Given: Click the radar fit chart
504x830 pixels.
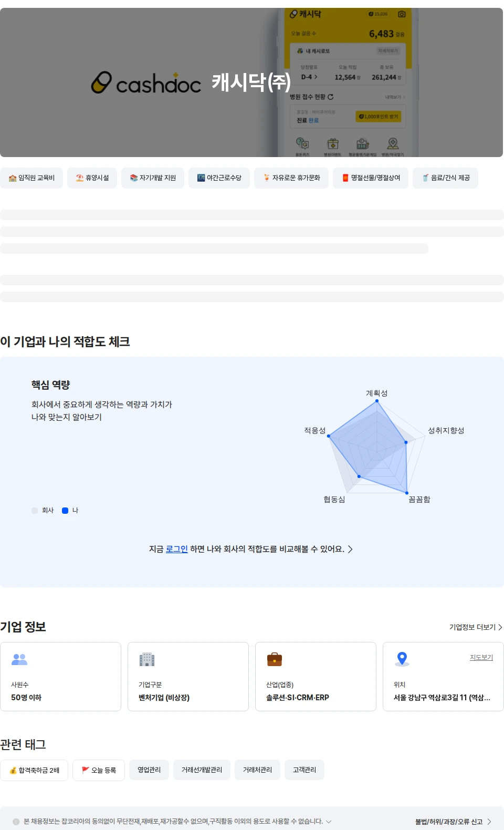Looking at the screenshot, I should 376,447.
